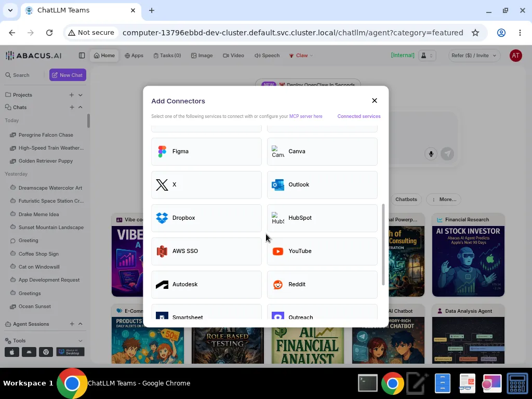Collapse the Agent Sessions section
This screenshot has width=532, height=399.
pos(81,324)
